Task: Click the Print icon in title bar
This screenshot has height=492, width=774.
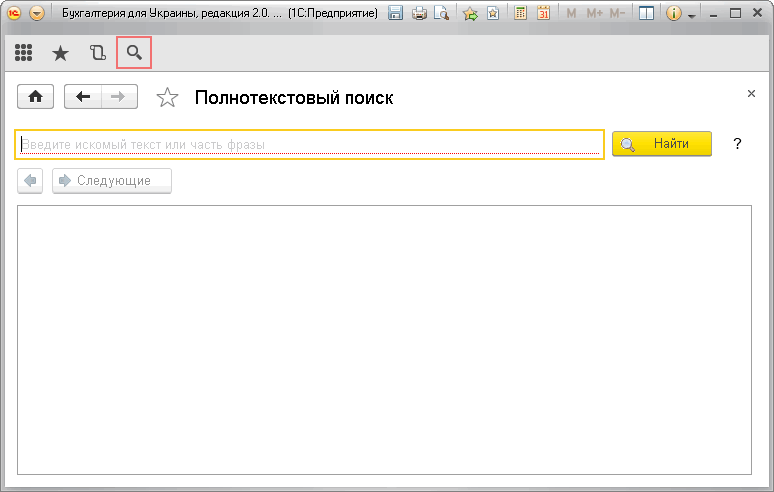Action: (419, 14)
